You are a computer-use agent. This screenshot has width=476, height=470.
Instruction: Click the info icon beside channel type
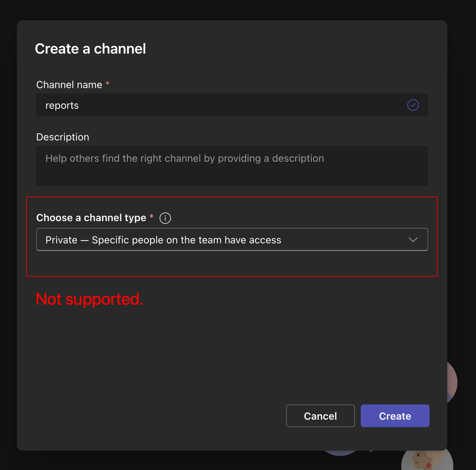pyautogui.click(x=165, y=218)
